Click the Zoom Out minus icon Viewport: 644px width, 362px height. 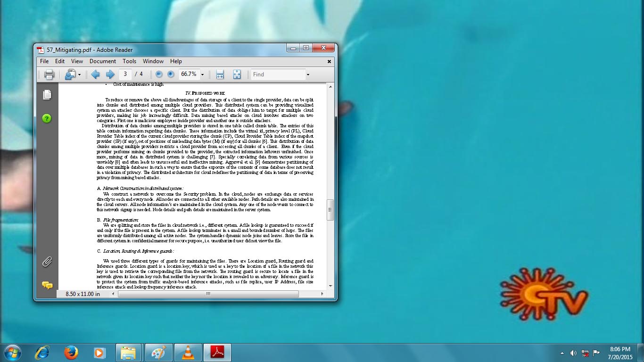tap(159, 74)
